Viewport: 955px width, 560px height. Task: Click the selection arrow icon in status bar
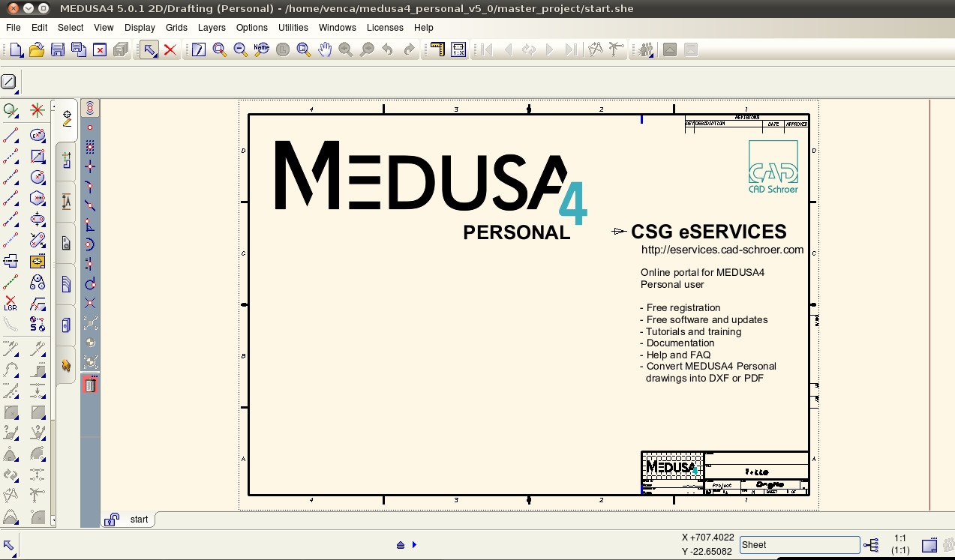click(x=9, y=545)
